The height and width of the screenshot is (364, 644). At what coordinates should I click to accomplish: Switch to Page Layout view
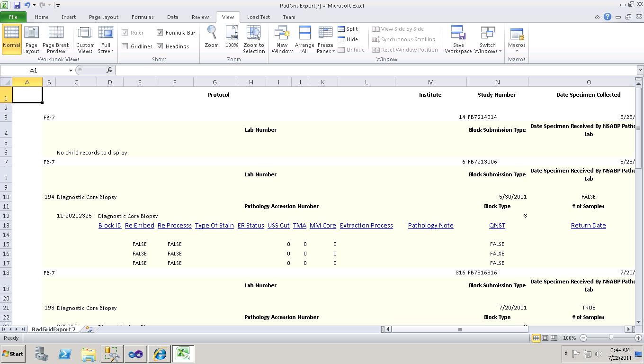[x=31, y=39]
